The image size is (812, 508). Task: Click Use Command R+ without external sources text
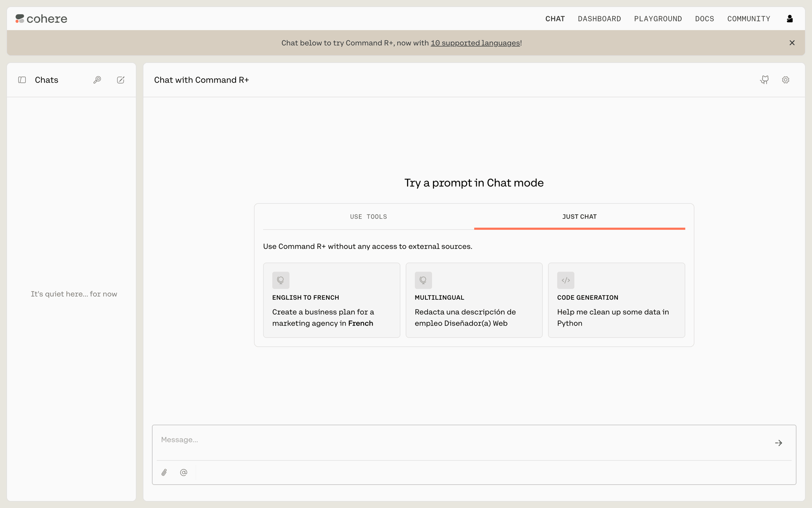tap(368, 246)
